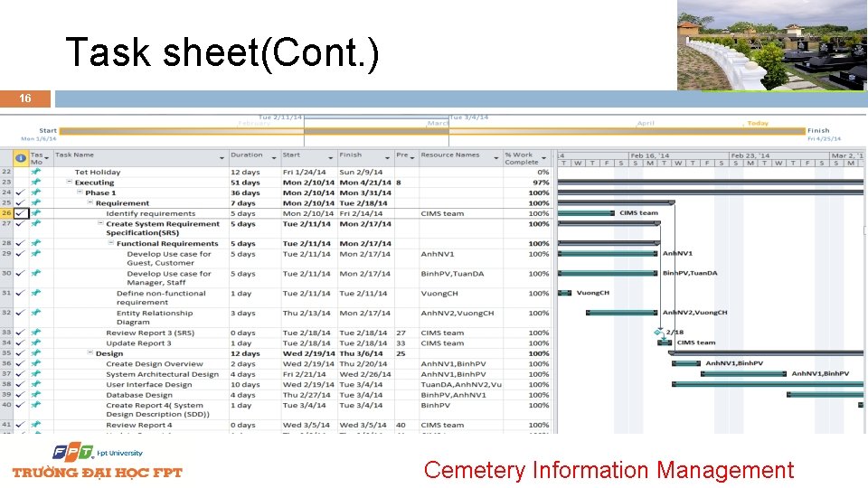This screenshot has height=488, width=868.
Task: Click 'Define non-functional requirement' task name
Action: coord(161,297)
